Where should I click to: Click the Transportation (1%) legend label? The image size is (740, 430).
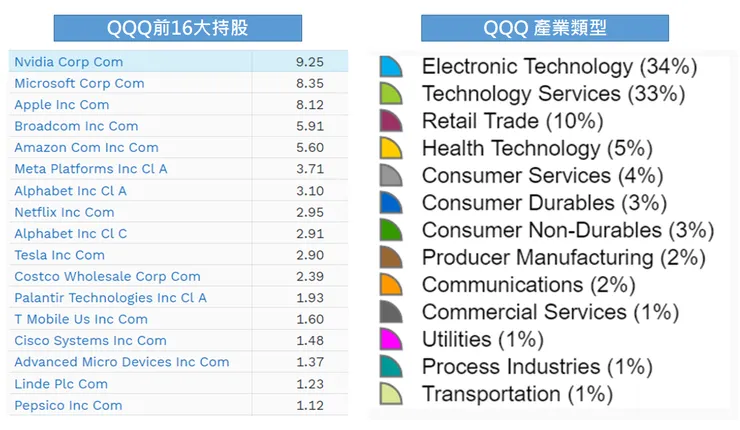[517, 394]
